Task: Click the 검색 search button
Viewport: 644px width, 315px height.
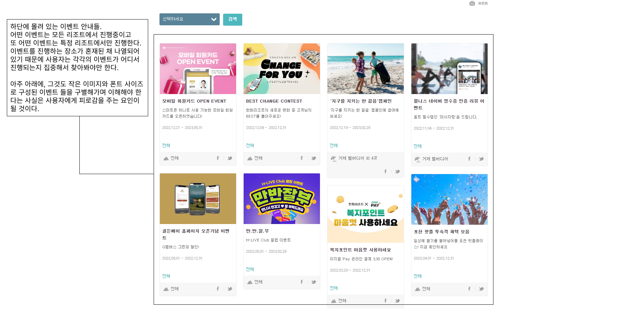Action: [x=232, y=19]
